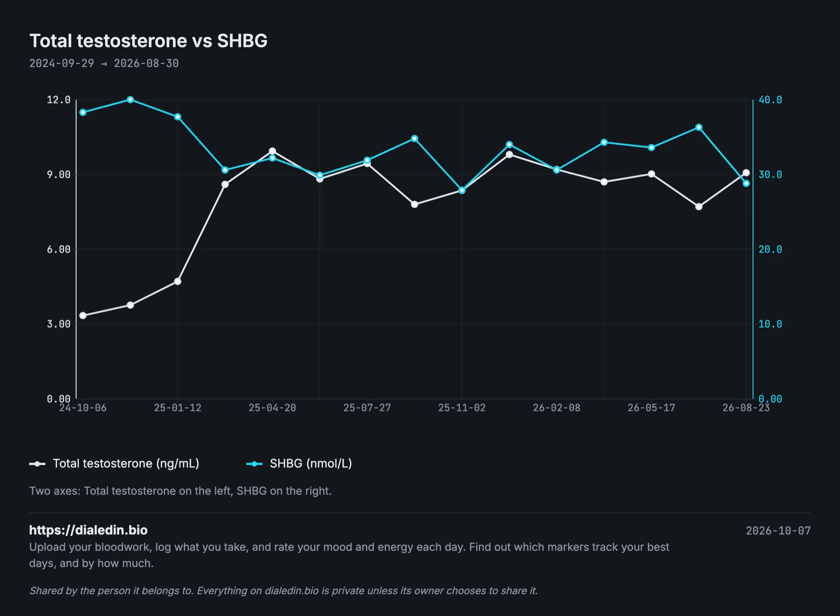The width and height of the screenshot is (840, 616).
Task: Click the cyan 10.0 SHBG axis tick
Action: [770, 324]
